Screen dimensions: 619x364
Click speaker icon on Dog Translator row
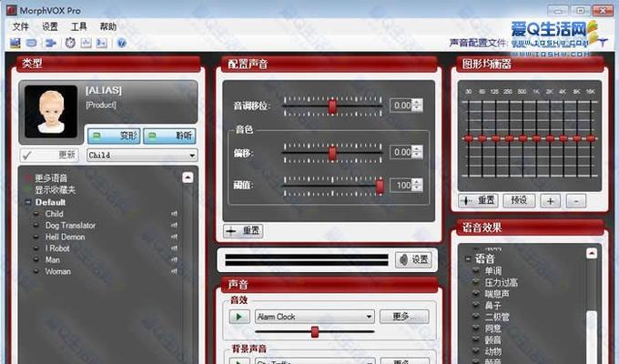pos(174,225)
